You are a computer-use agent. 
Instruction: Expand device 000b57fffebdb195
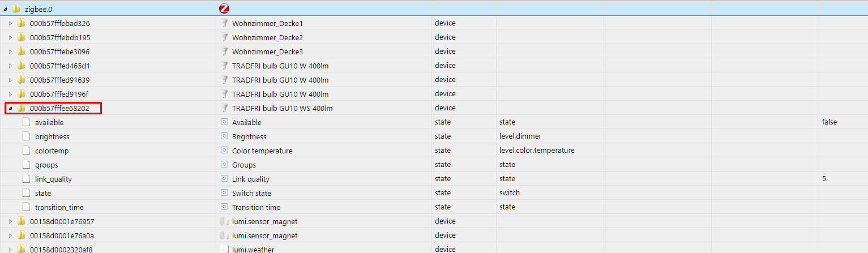click(x=10, y=37)
